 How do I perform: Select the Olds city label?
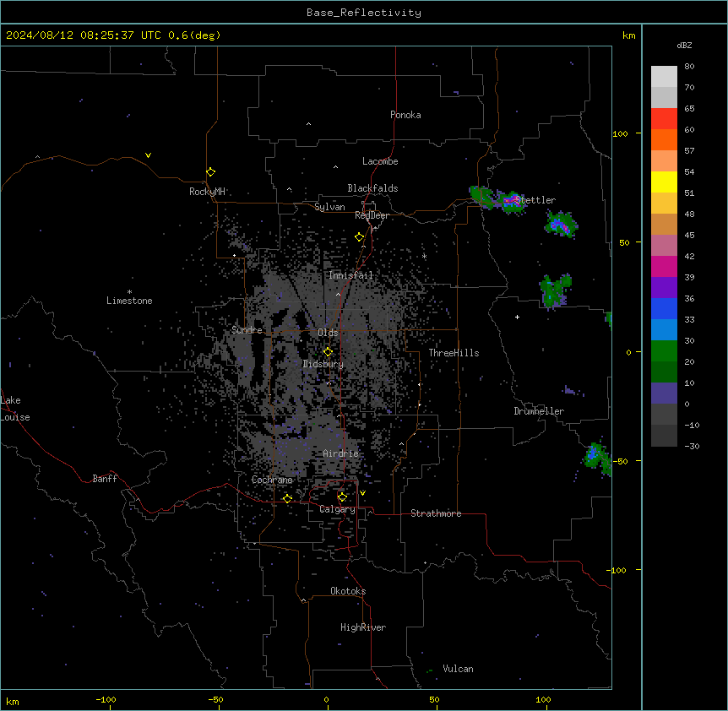(x=328, y=333)
